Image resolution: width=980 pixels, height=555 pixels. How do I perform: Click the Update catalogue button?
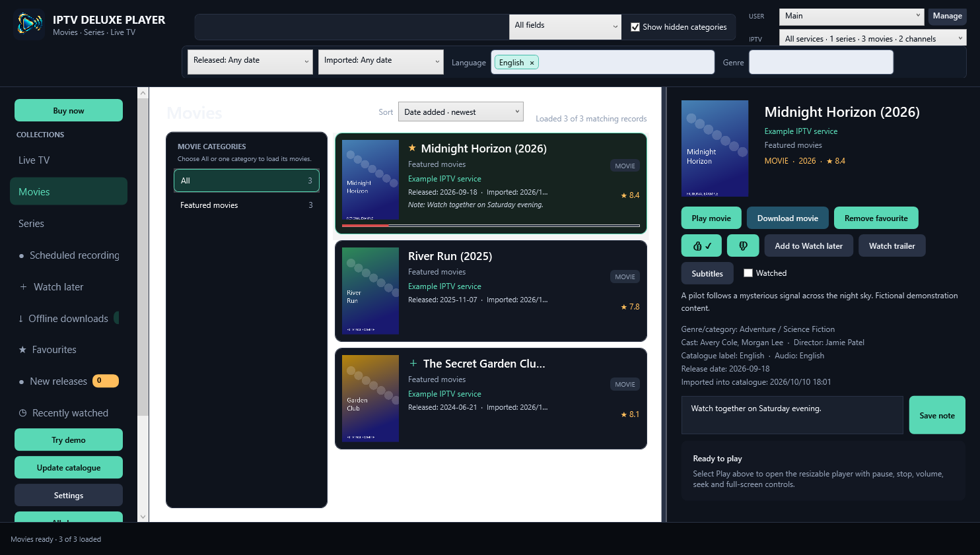[69, 467]
